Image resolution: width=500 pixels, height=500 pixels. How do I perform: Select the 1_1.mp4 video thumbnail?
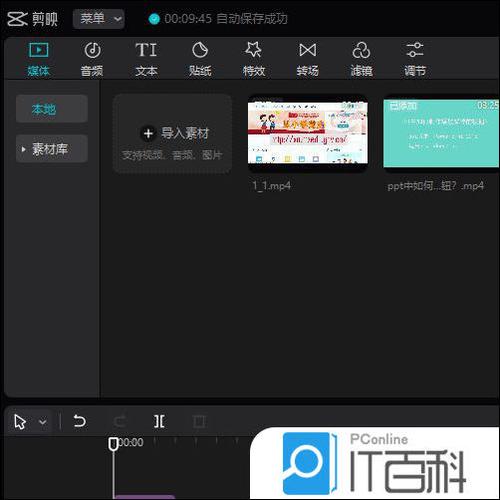308,133
